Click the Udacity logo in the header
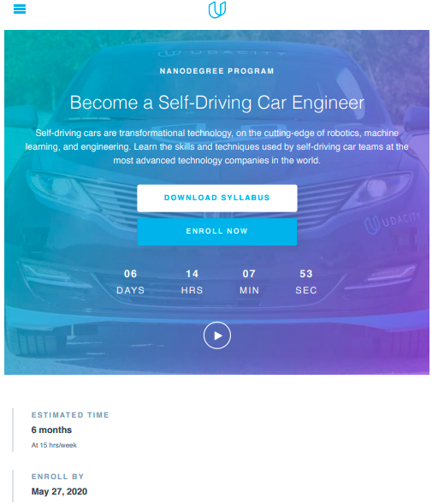The width and height of the screenshot is (444, 504). coord(217,9)
